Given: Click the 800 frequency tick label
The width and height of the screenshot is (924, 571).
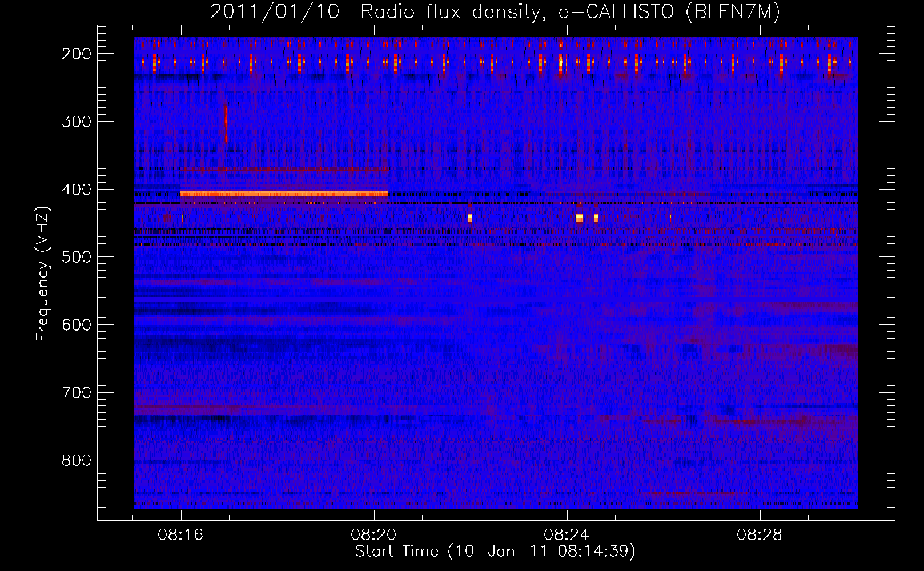Looking at the screenshot, I should [77, 460].
